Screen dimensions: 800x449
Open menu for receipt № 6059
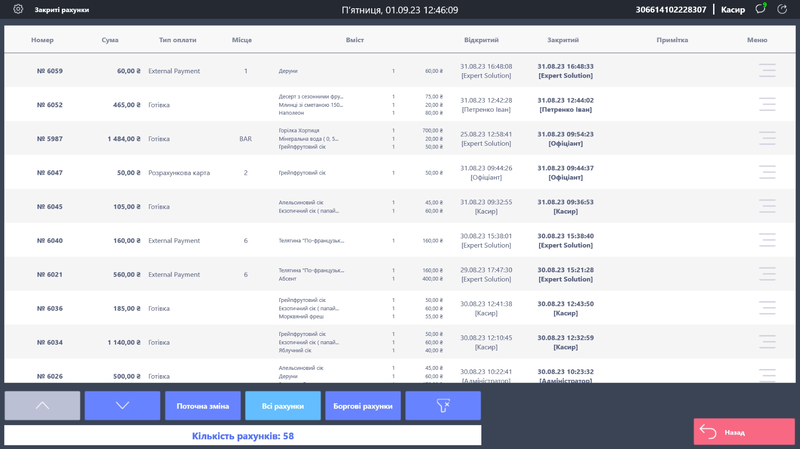[767, 71]
